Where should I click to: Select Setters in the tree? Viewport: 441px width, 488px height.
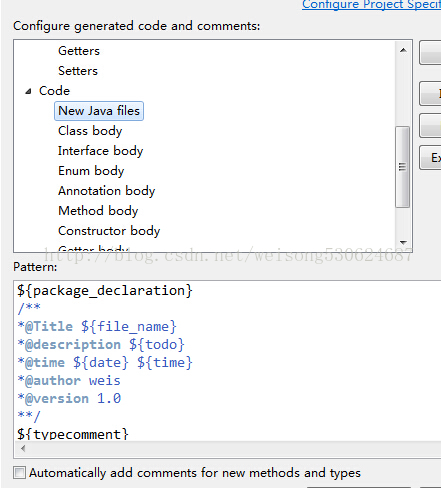[78, 71]
